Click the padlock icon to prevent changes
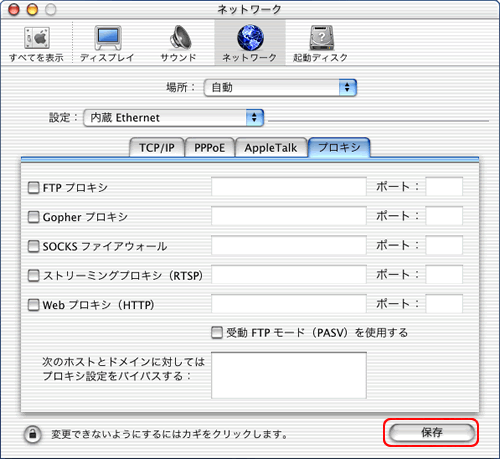Image resolution: width=500 pixels, height=459 pixels. click(33, 435)
